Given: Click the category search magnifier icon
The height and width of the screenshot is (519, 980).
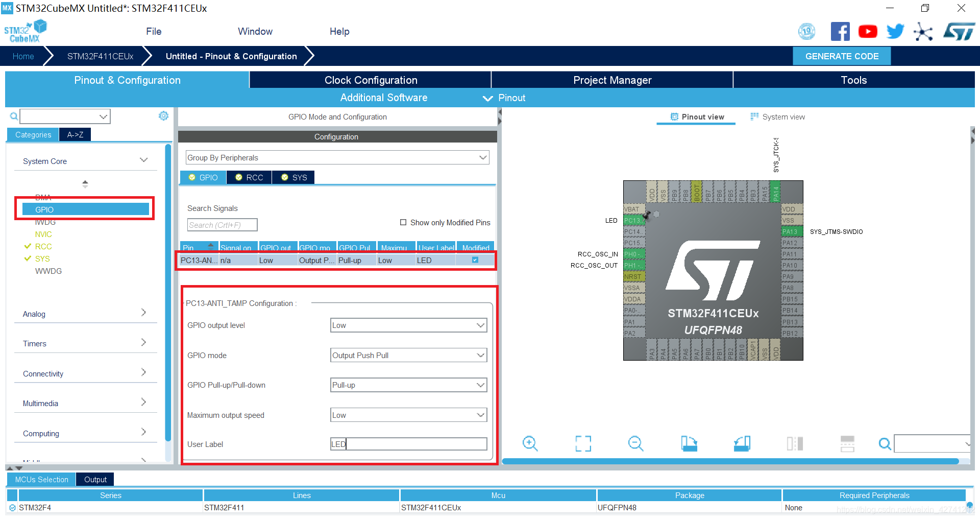Looking at the screenshot, I should pos(14,116).
